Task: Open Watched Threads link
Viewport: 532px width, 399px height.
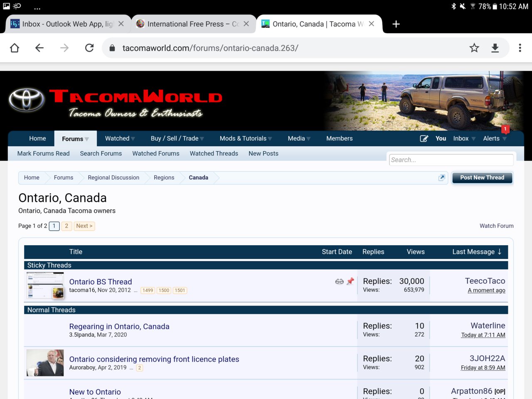Action: [x=214, y=153]
